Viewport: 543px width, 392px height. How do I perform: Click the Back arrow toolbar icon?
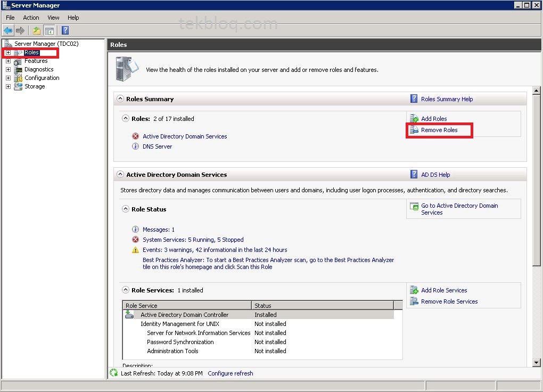[8, 30]
